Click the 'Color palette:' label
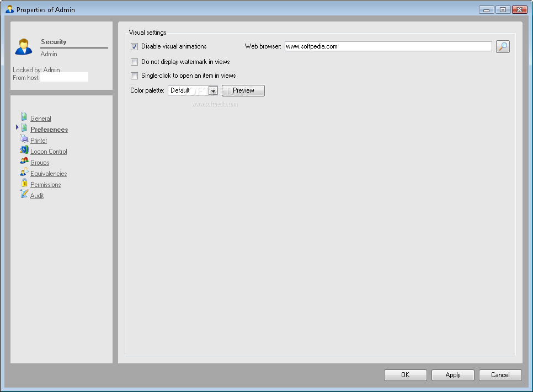This screenshot has width=533, height=392. click(x=147, y=90)
